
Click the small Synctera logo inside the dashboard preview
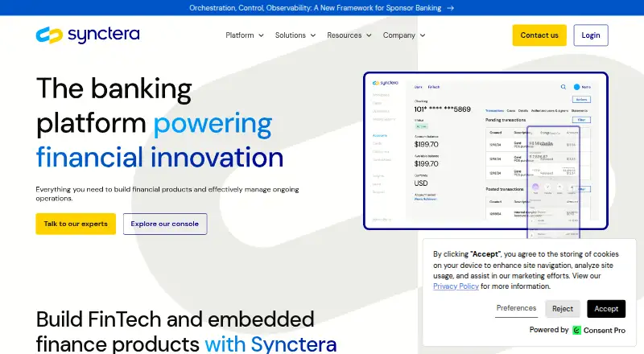pos(386,83)
